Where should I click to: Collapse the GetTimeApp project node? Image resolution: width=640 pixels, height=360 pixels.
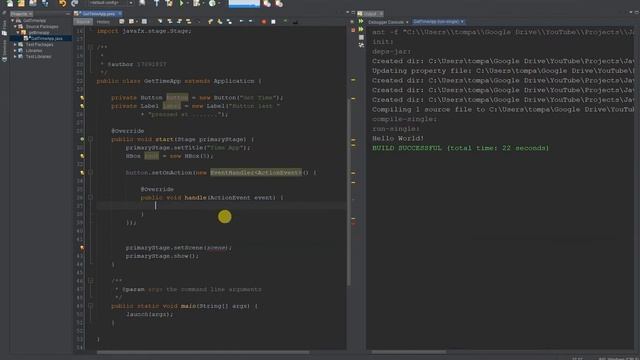tap(13, 20)
